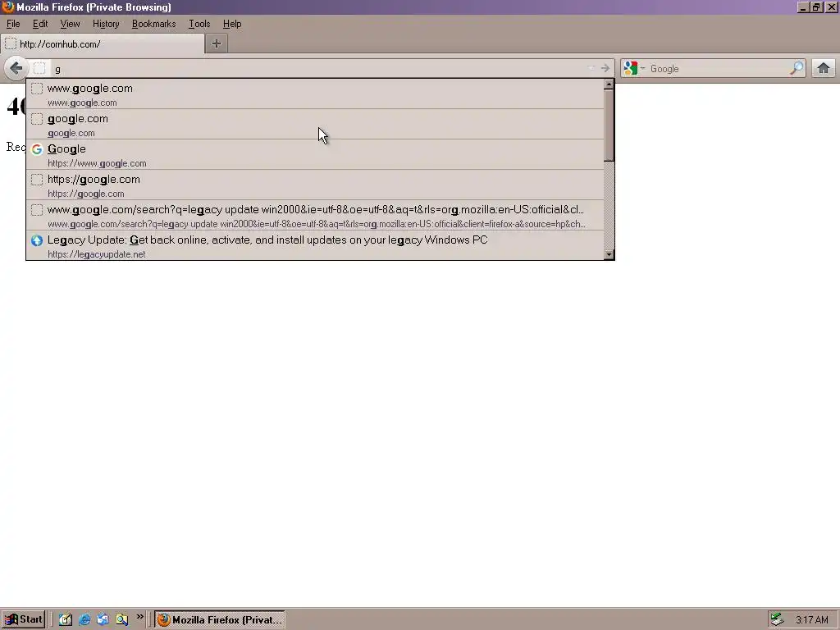Click the first Quick Launch notepad icon
The height and width of the screenshot is (630, 840).
66,619
